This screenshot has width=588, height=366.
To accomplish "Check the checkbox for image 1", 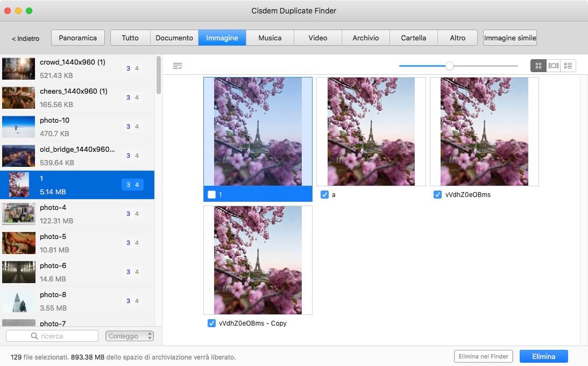I will pyautogui.click(x=212, y=194).
